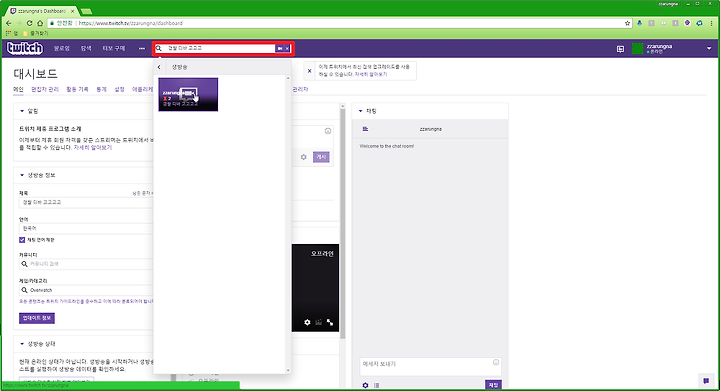
Task: Open the live stream result thumbnail
Action: 188,94
